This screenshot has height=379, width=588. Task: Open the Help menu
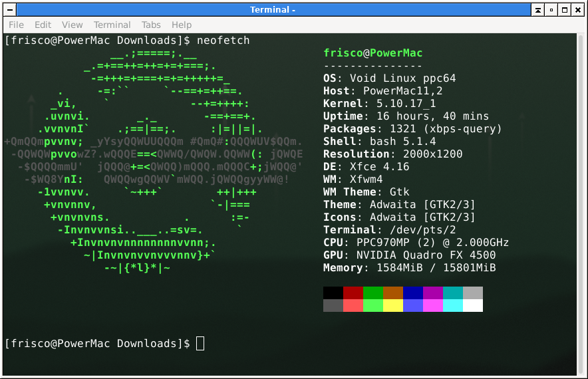pos(182,25)
